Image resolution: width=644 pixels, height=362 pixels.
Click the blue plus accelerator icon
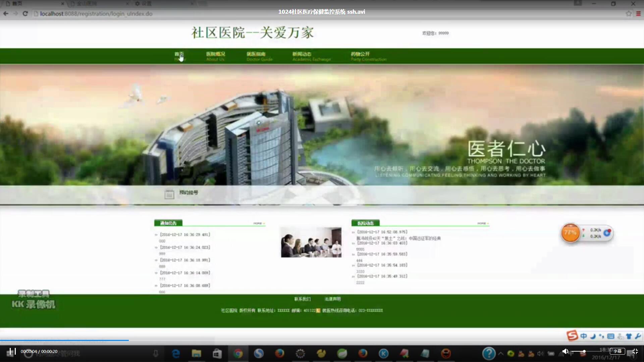point(607,233)
